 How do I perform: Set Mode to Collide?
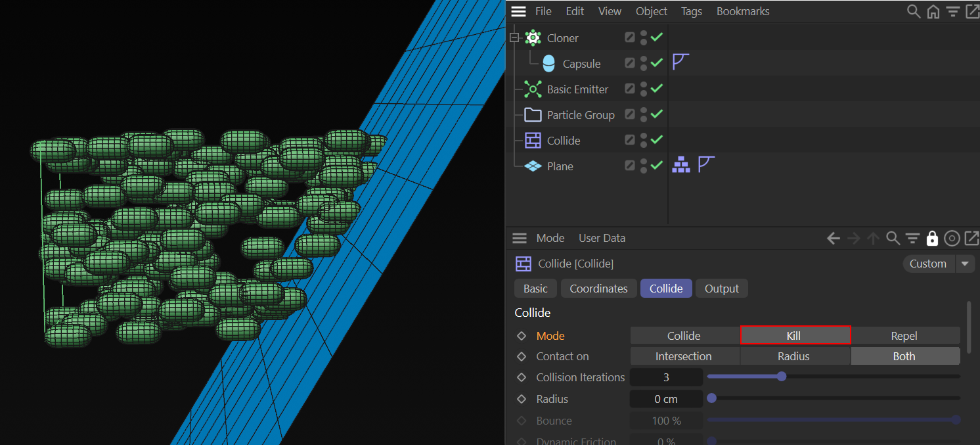(684, 336)
